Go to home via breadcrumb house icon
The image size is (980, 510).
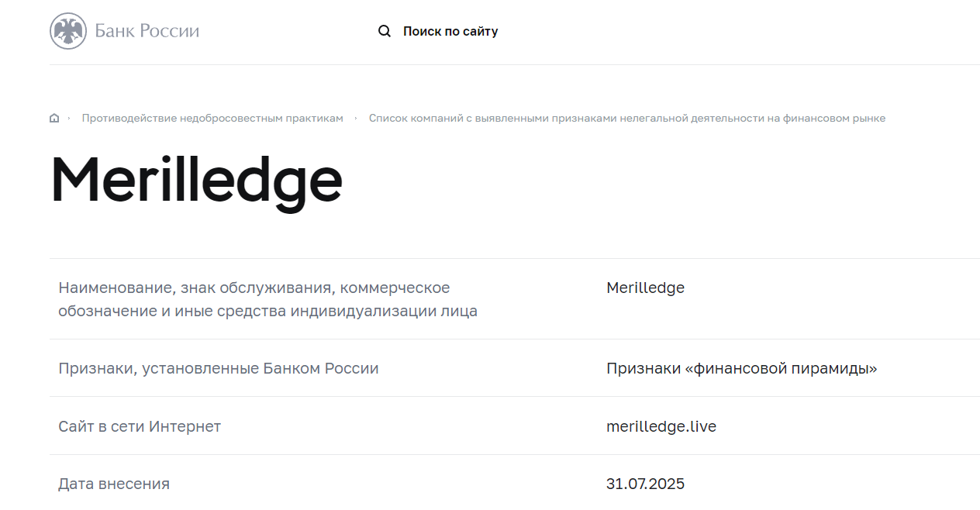click(x=54, y=119)
